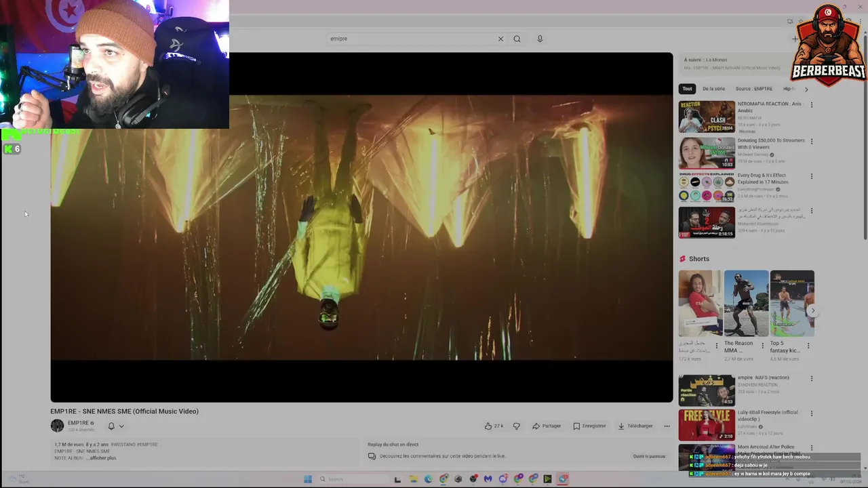Open the purple Malwarebytes taskbar icon

[x=488, y=479]
